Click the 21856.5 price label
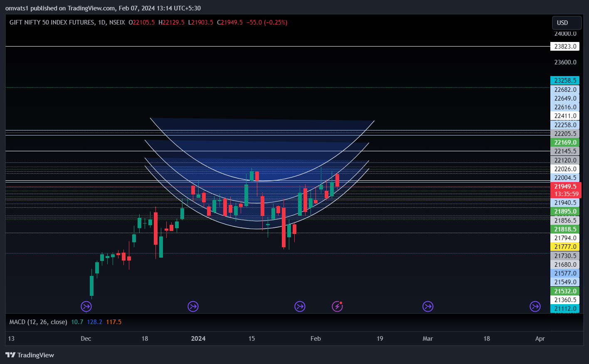The image size is (589, 364). (565, 221)
